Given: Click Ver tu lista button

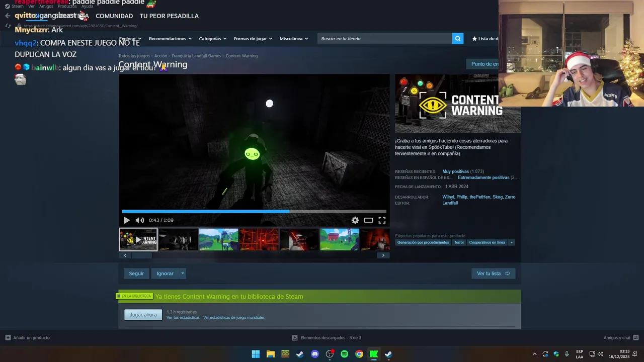Looking at the screenshot, I should click(493, 274).
